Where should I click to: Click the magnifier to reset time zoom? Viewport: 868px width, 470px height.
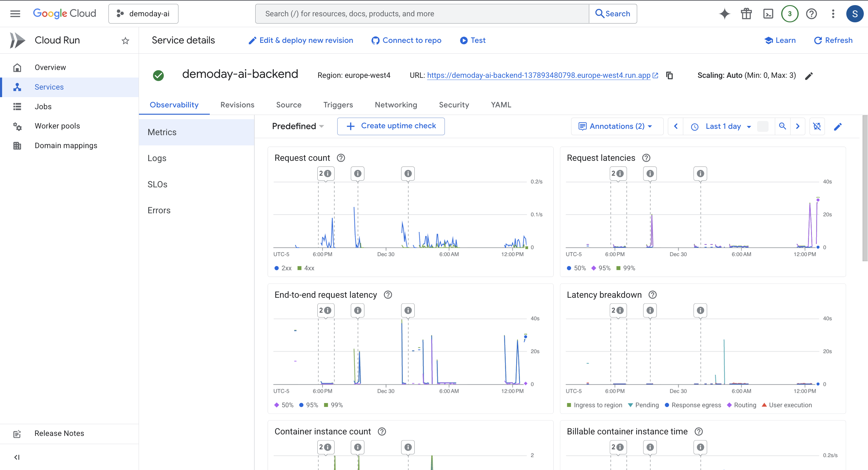[x=782, y=126]
